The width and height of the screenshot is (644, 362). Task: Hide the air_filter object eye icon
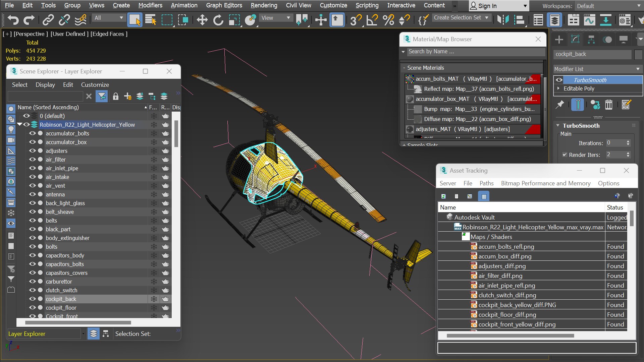coord(33,160)
